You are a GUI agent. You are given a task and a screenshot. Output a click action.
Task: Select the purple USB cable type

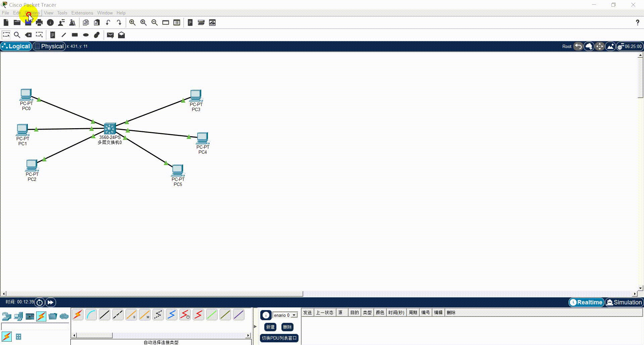[x=239, y=315]
